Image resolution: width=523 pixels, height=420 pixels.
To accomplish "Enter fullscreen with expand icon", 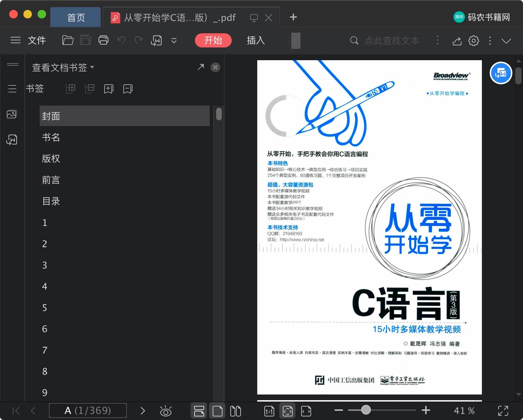I will [x=503, y=411].
